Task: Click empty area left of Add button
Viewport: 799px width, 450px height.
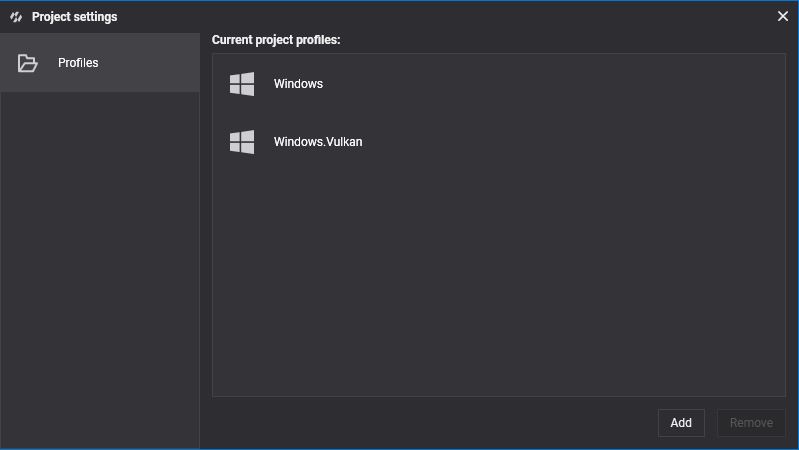Action: [x=430, y=423]
